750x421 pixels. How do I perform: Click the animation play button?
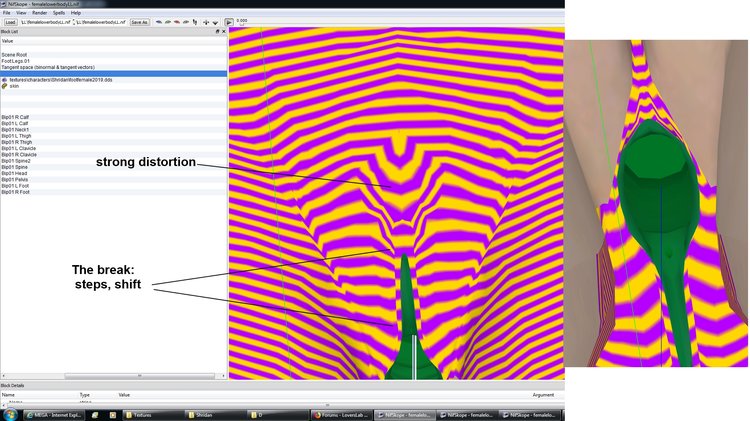[x=229, y=22]
